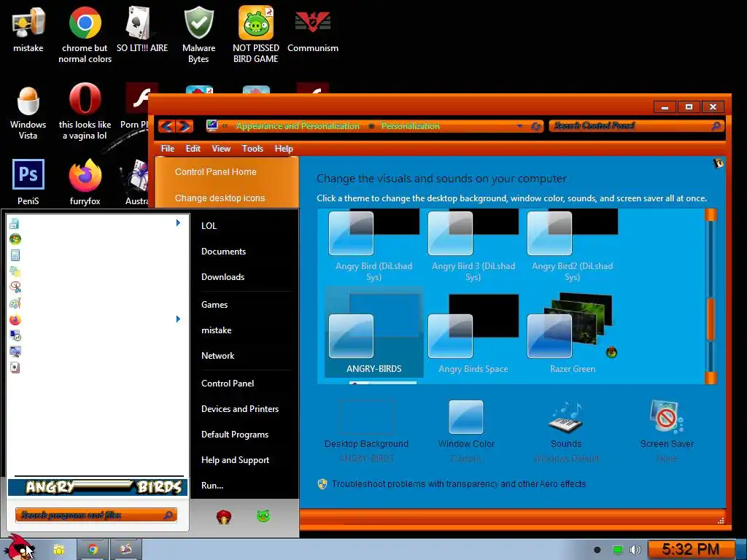Launch Firefox from the Start menu list
747x560 pixels.
pos(15,319)
